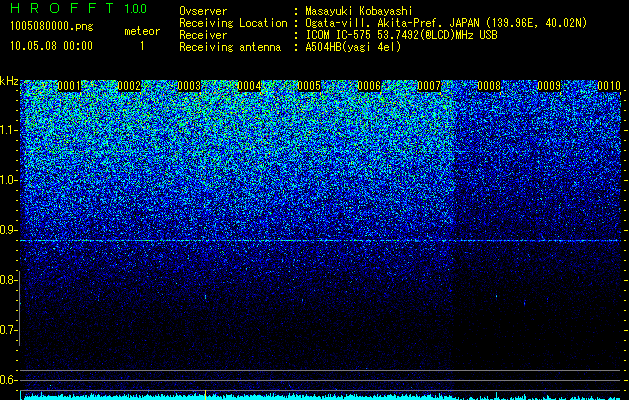629x400 pixels.
Task: Click observer name Masayuki Kobayashi
Action: point(359,12)
